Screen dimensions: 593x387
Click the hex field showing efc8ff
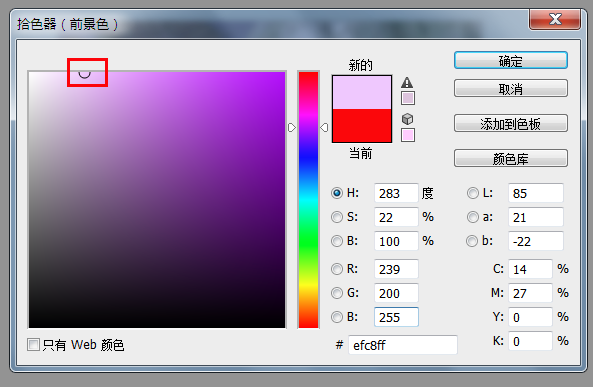coord(403,345)
